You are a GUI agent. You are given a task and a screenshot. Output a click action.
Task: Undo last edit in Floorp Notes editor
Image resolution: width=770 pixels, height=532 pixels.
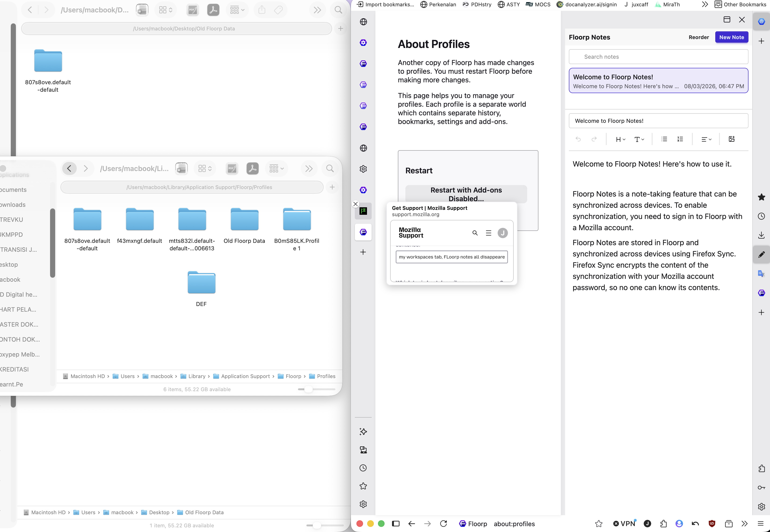click(578, 139)
